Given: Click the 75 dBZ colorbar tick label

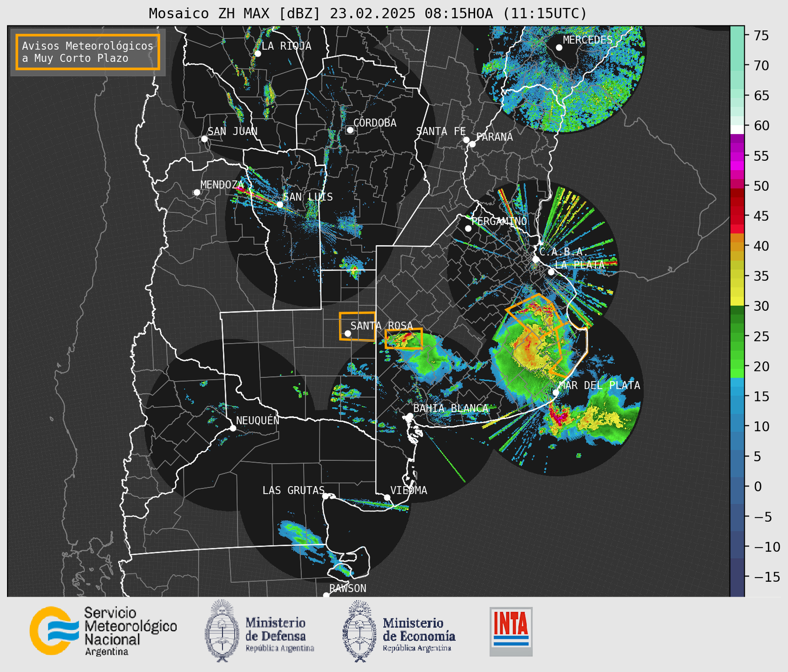Looking at the screenshot, I should coord(761,36).
